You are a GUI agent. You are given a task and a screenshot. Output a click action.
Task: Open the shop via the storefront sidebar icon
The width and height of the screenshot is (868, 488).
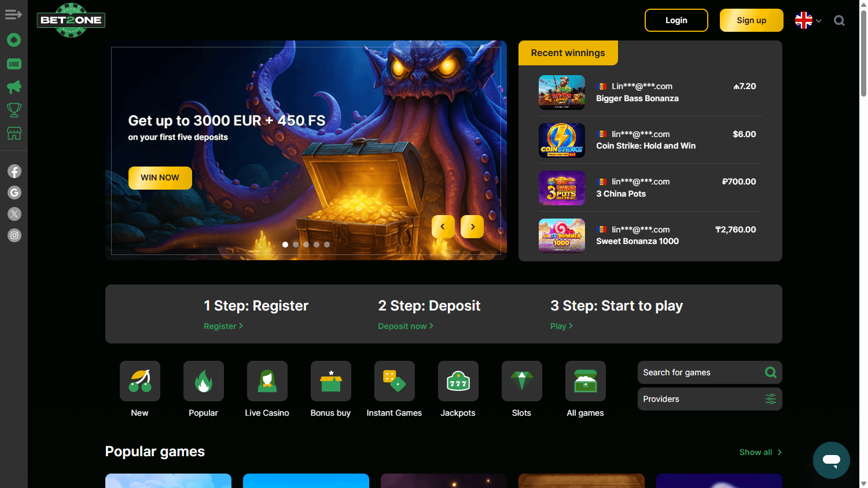click(x=14, y=133)
